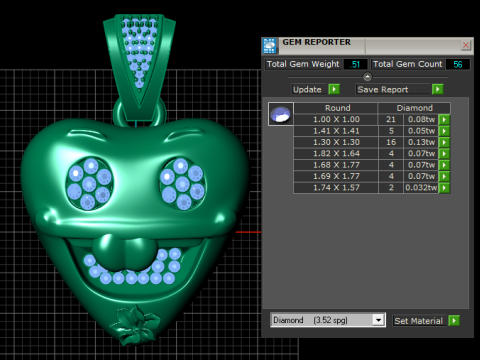Click the green arrow next to Set Material
Image resolution: width=480 pixels, height=360 pixels.
point(454,321)
